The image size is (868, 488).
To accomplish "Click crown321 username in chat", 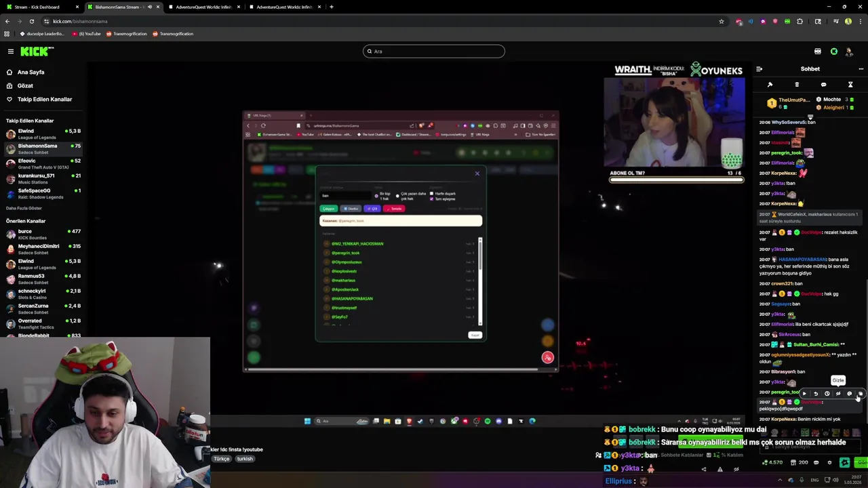I will click(782, 283).
